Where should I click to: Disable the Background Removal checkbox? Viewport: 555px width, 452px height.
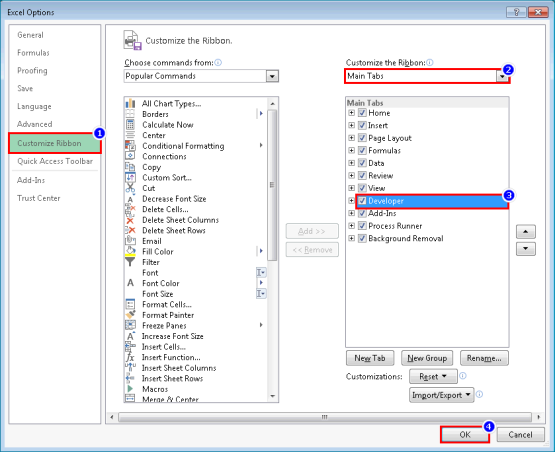tap(362, 238)
